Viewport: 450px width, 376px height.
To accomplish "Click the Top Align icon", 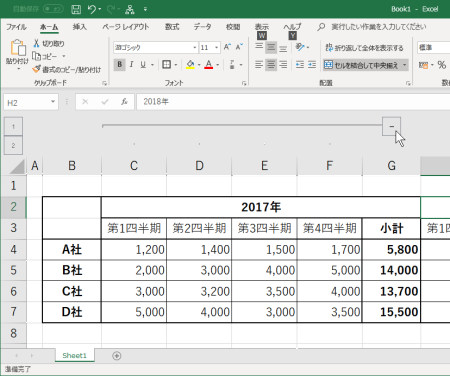I will tap(259, 47).
